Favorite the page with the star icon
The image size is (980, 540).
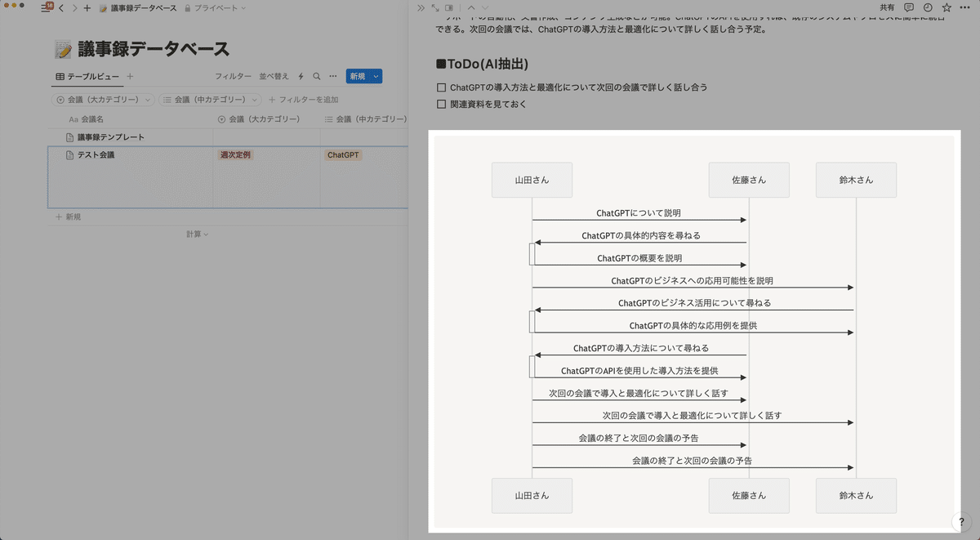[947, 7]
